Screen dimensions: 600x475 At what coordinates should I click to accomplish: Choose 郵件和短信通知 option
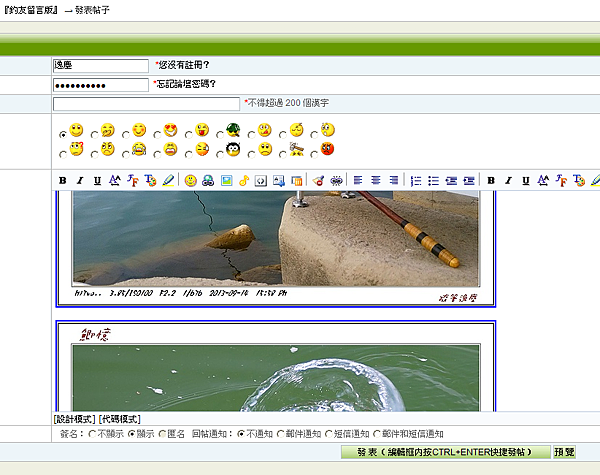click(377, 434)
